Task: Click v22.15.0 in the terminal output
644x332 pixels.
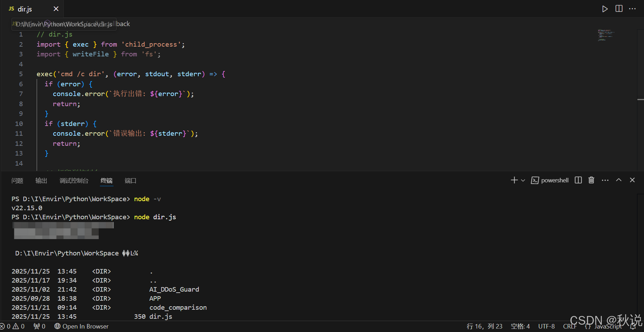Action: pyautogui.click(x=27, y=208)
